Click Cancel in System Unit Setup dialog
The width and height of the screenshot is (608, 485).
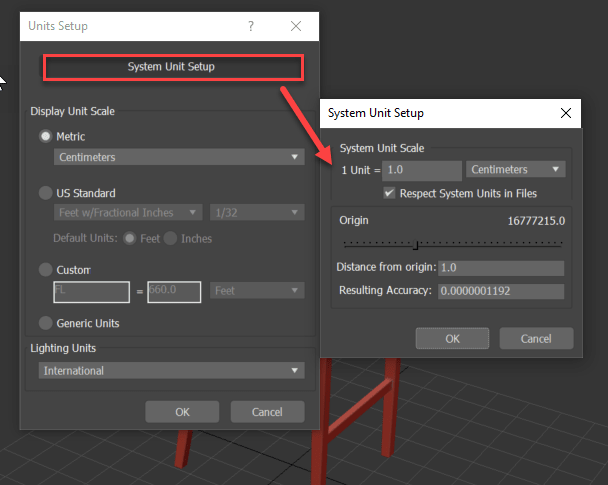coord(536,338)
